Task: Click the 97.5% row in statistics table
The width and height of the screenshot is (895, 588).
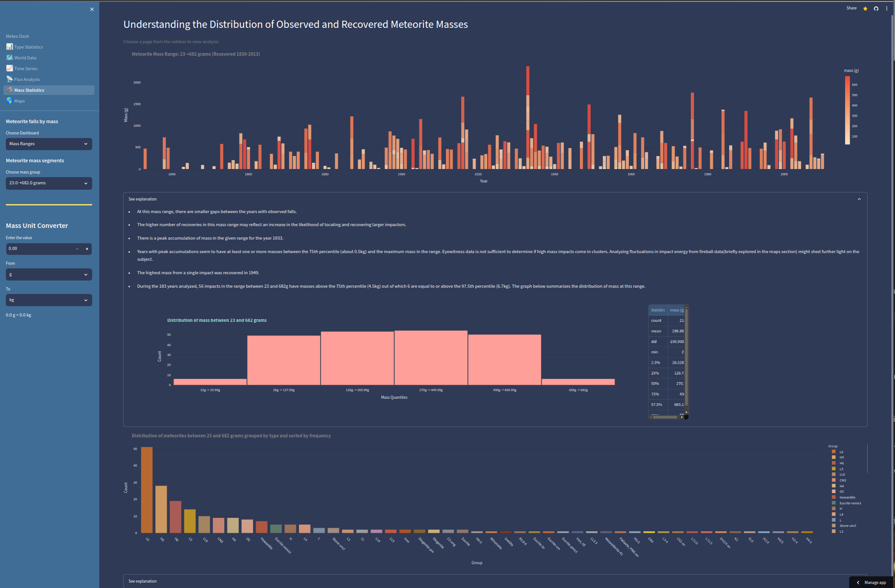Action: pyautogui.click(x=667, y=405)
